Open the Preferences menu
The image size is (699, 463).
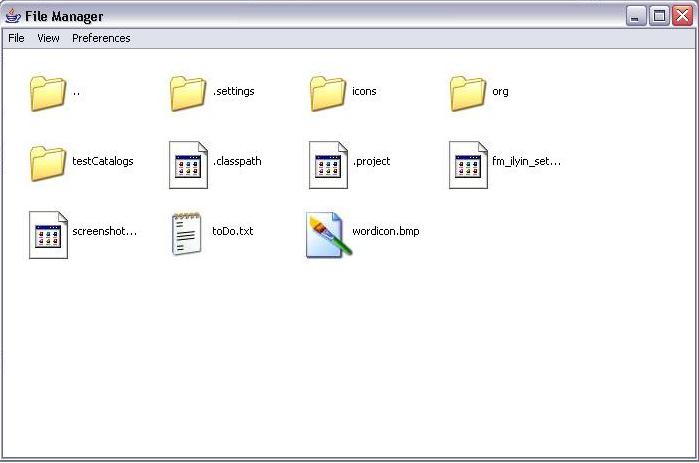tap(101, 38)
